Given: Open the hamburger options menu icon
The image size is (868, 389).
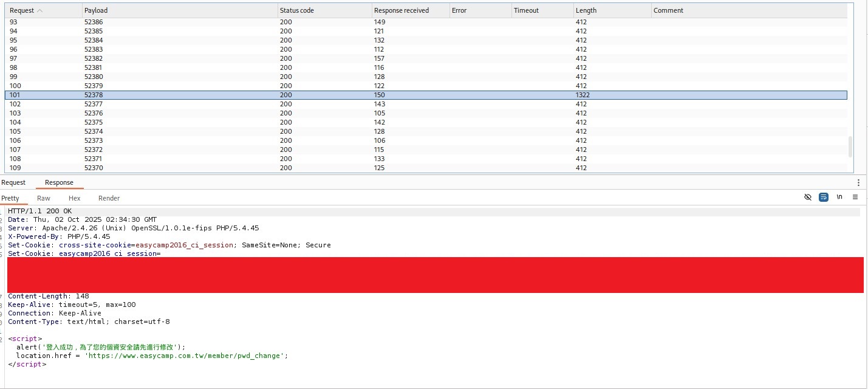Looking at the screenshot, I should point(855,198).
